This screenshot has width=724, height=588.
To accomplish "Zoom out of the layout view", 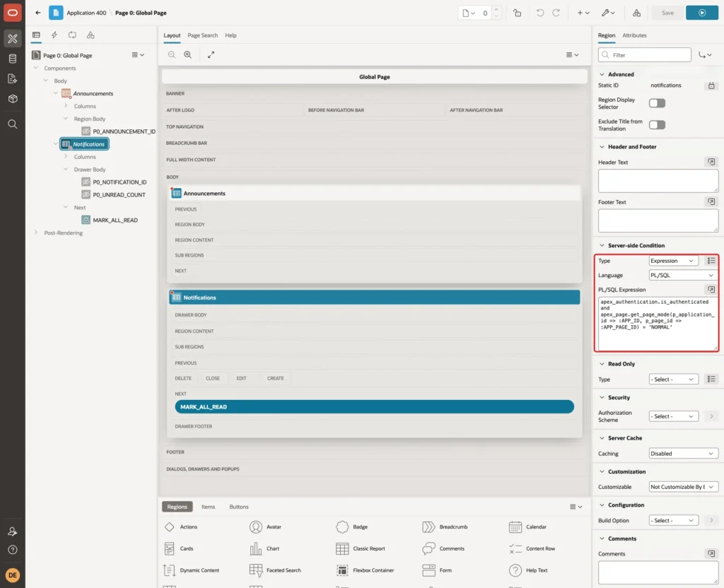I will (172, 54).
